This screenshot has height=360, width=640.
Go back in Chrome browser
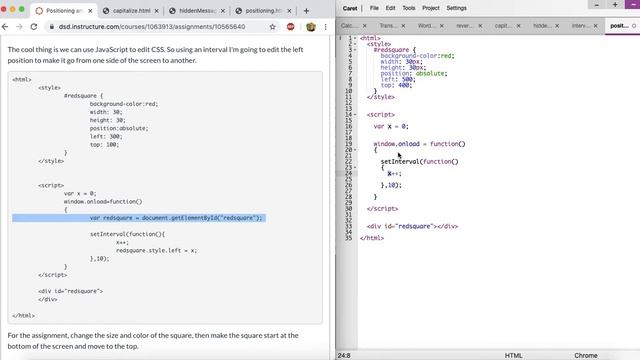5,27
